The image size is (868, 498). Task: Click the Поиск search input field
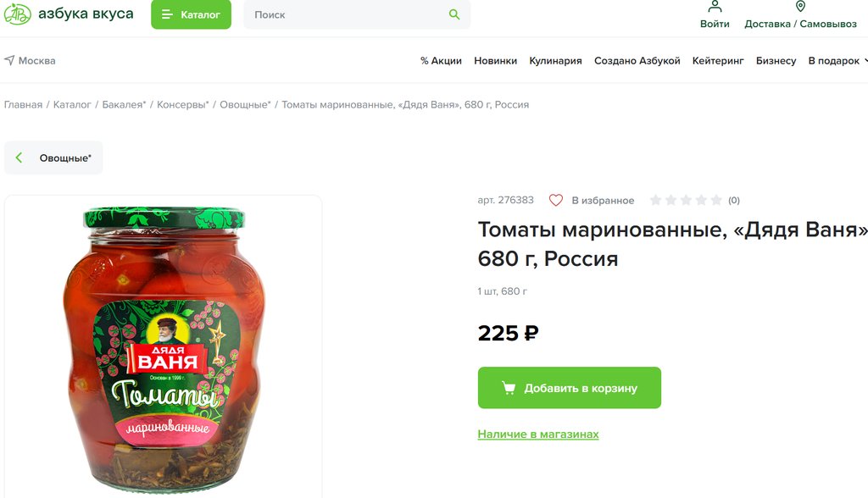(x=348, y=14)
